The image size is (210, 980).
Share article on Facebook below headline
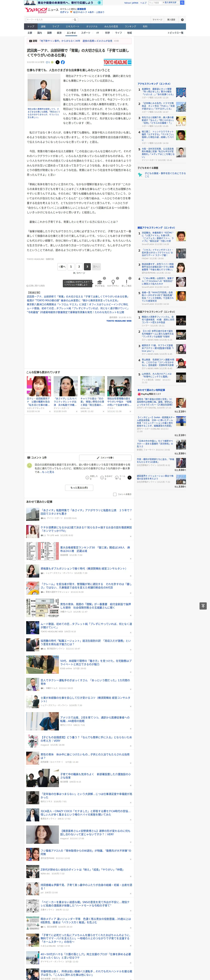[63, 62]
